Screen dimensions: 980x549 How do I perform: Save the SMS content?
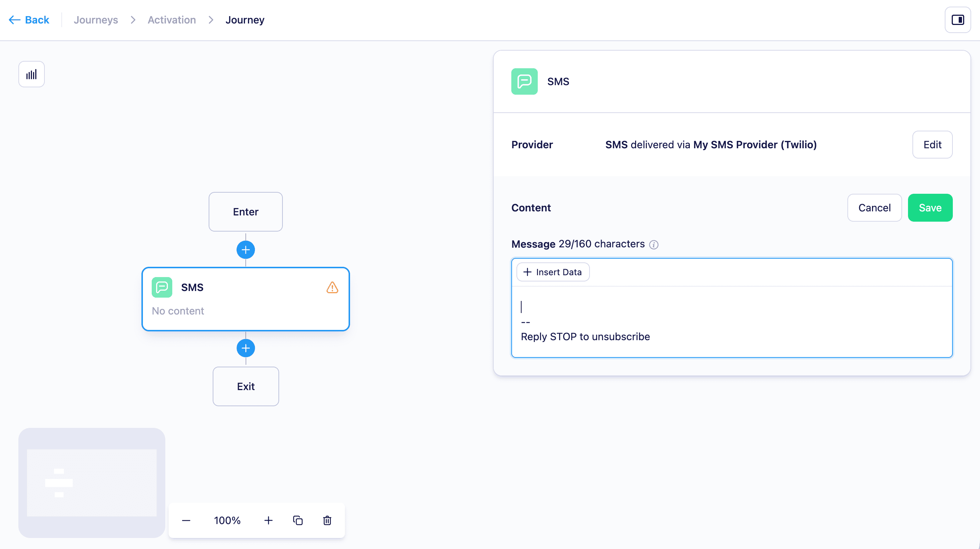pyautogui.click(x=930, y=208)
